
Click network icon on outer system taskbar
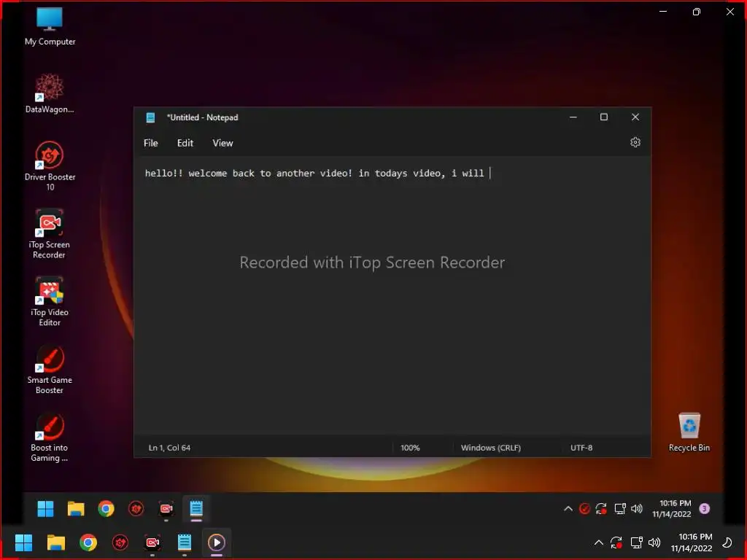point(636,542)
